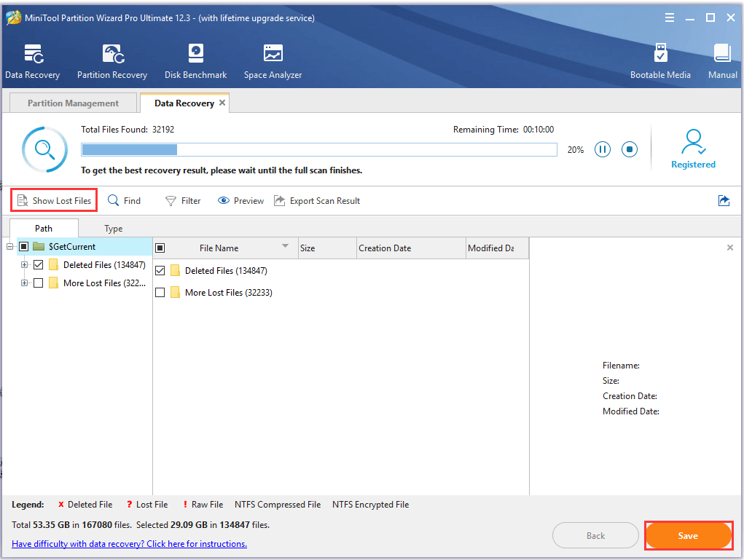Select the $GetCurrent tree label
Image resolution: width=744 pixels, height=560 pixels.
(72, 246)
